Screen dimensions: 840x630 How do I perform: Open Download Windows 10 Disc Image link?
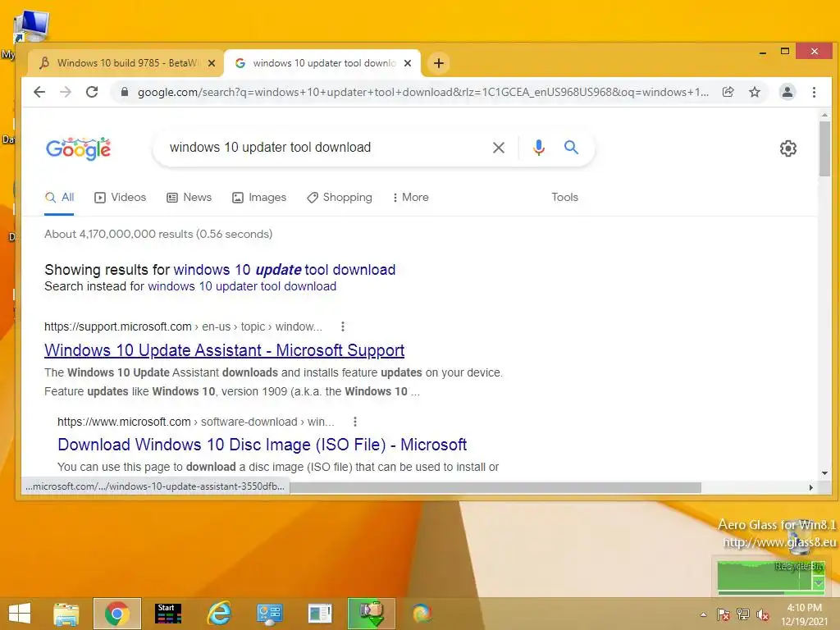tap(262, 445)
